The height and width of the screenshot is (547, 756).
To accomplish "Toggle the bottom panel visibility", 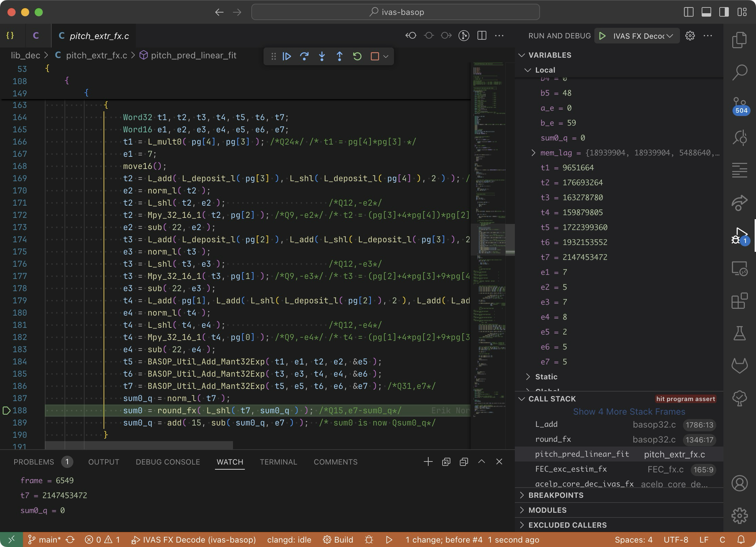I will (706, 12).
